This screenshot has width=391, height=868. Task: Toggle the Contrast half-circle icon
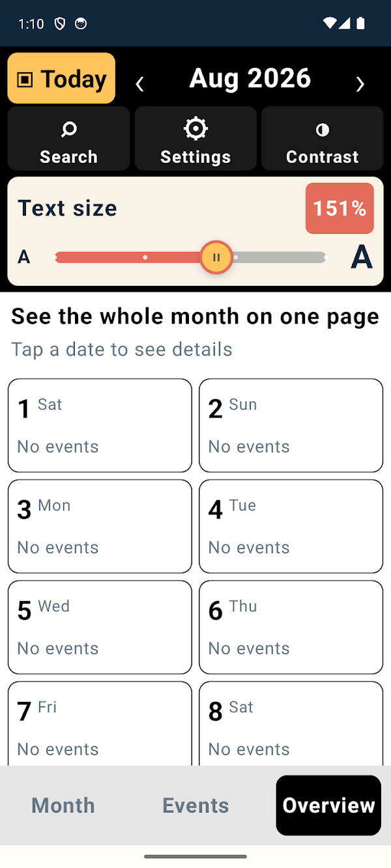click(323, 130)
